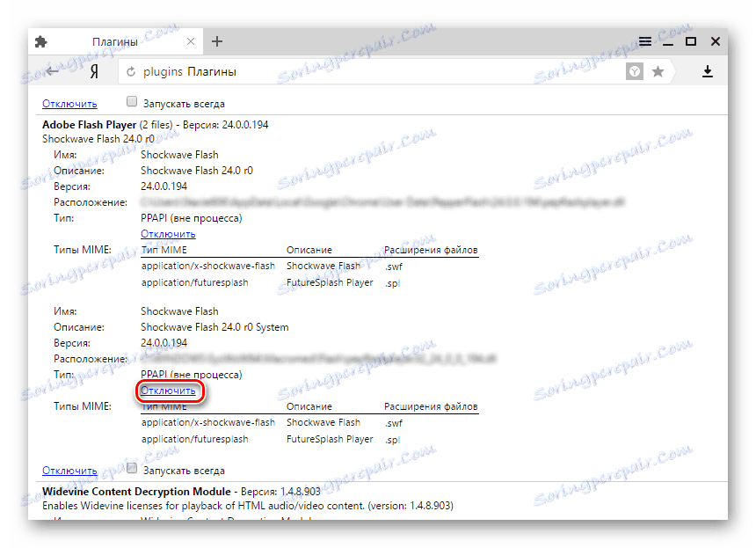756x548 pixels.
Task: Click the description Shockwave Flash 24.0 r0 System
Action: (x=214, y=327)
